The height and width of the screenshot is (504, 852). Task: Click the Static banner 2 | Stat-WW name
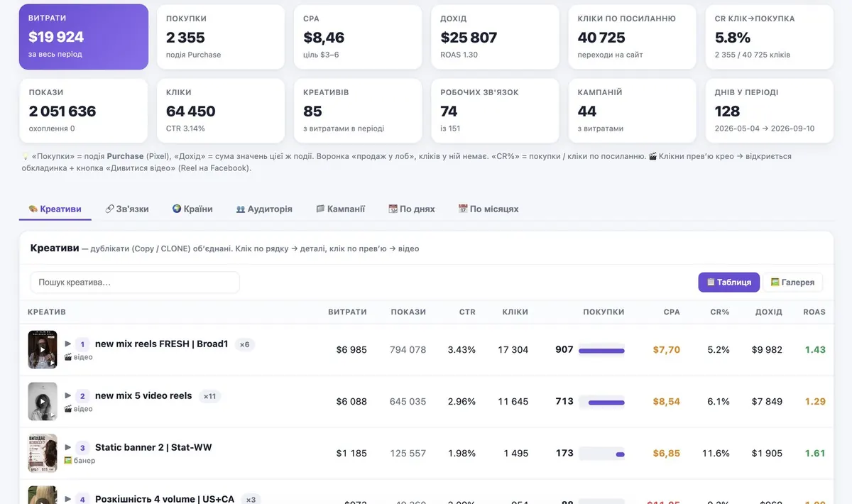click(153, 448)
